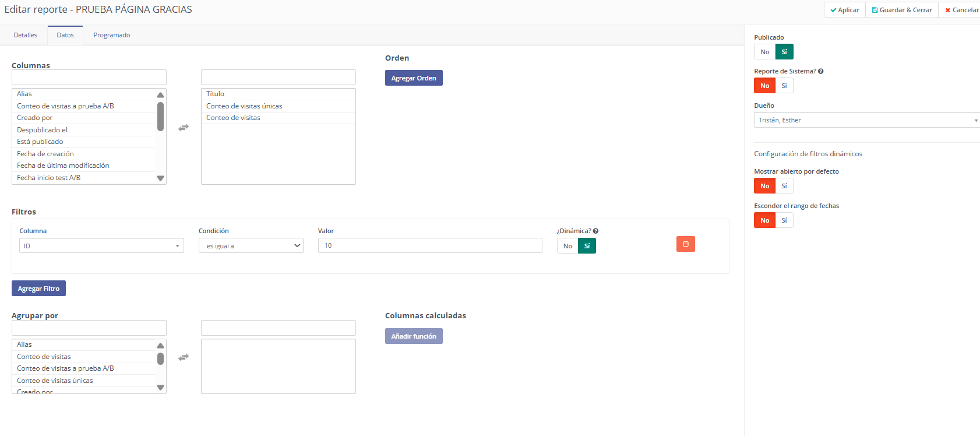Enable Sí for Mostrar abierto por defecto
The height and width of the screenshot is (436, 980).
click(784, 186)
